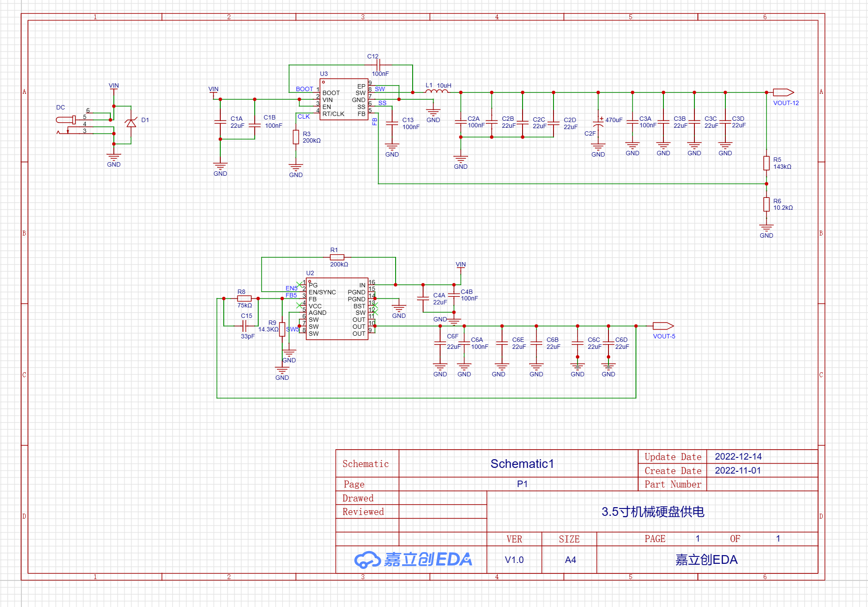Select the C3D 22uF capacitor symbol
868x607 pixels.
[725, 122]
